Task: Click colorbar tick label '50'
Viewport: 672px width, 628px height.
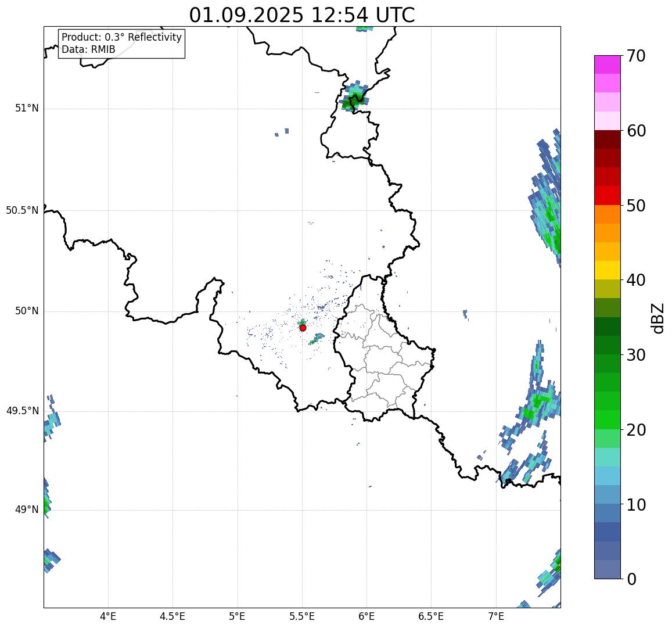Action: click(x=635, y=205)
